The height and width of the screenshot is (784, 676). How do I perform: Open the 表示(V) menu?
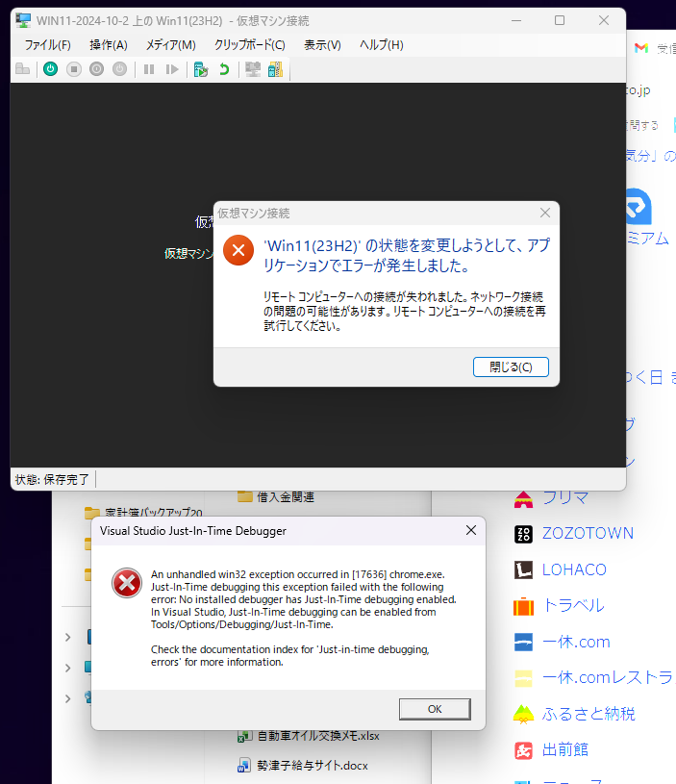pos(322,45)
